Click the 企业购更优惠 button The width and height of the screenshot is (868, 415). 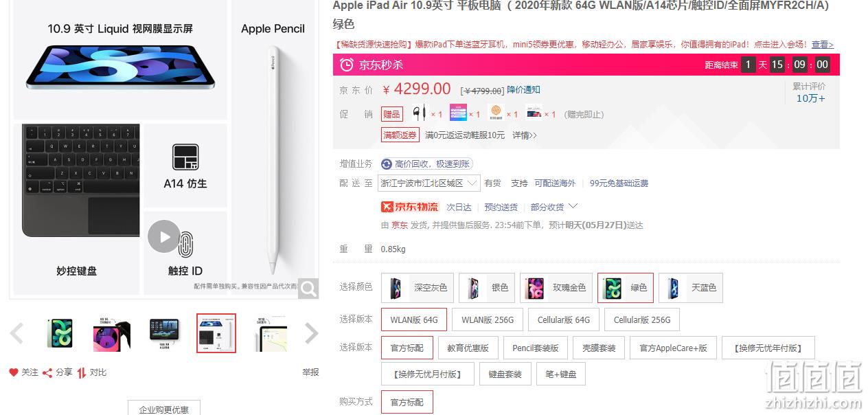(164, 408)
